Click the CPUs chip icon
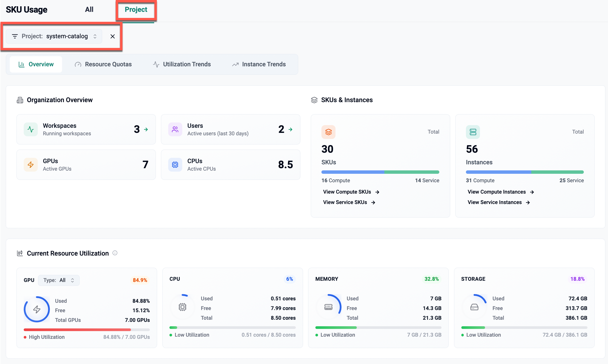This screenshot has height=364, width=608. click(175, 165)
